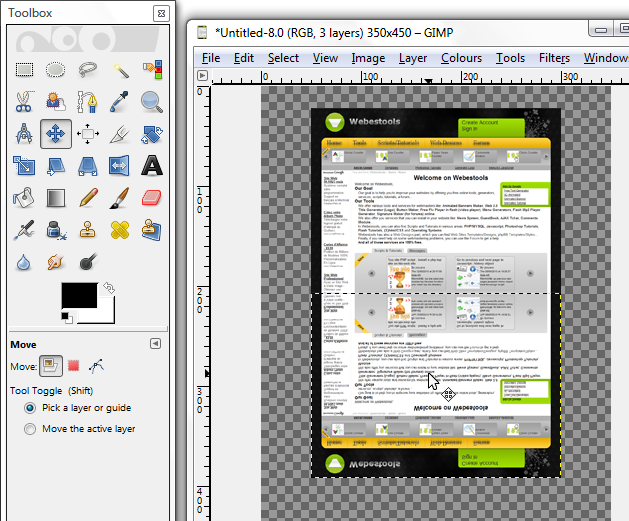Screen dimensions: 629x521
Task: Click the black foreground color swatch
Action: [x=79, y=295]
